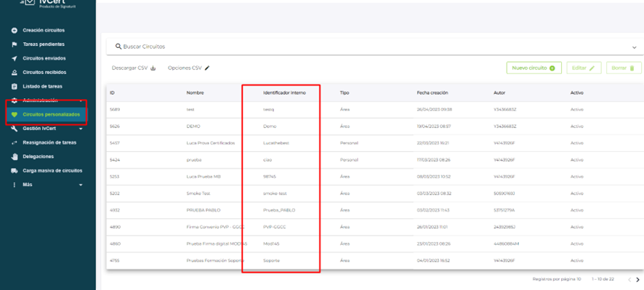The height and width of the screenshot is (290, 644).
Task: Sort by Nombre column header
Action: [195, 93]
